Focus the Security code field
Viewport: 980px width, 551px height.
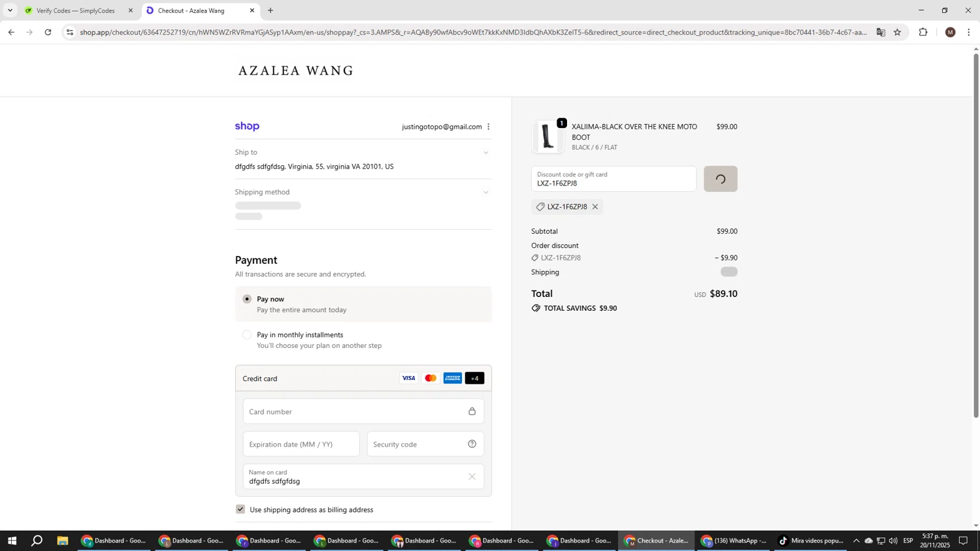click(425, 444)
